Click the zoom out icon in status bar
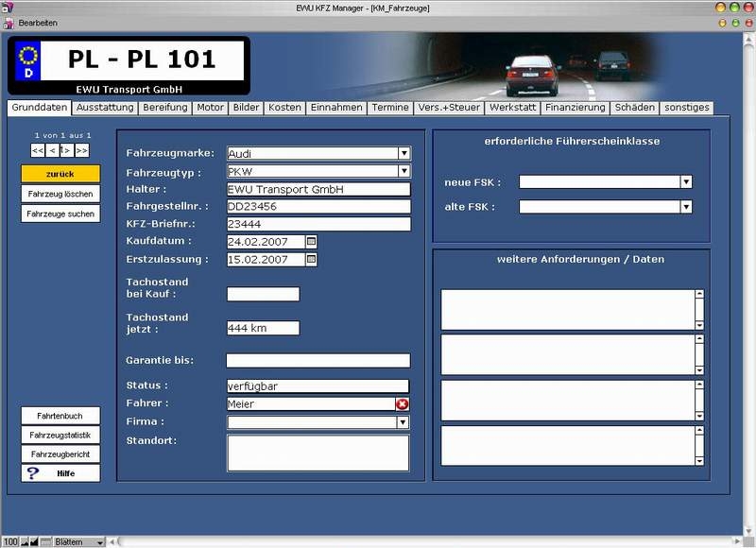Screen dimensions: 756x548 click(x=25, y=542)
